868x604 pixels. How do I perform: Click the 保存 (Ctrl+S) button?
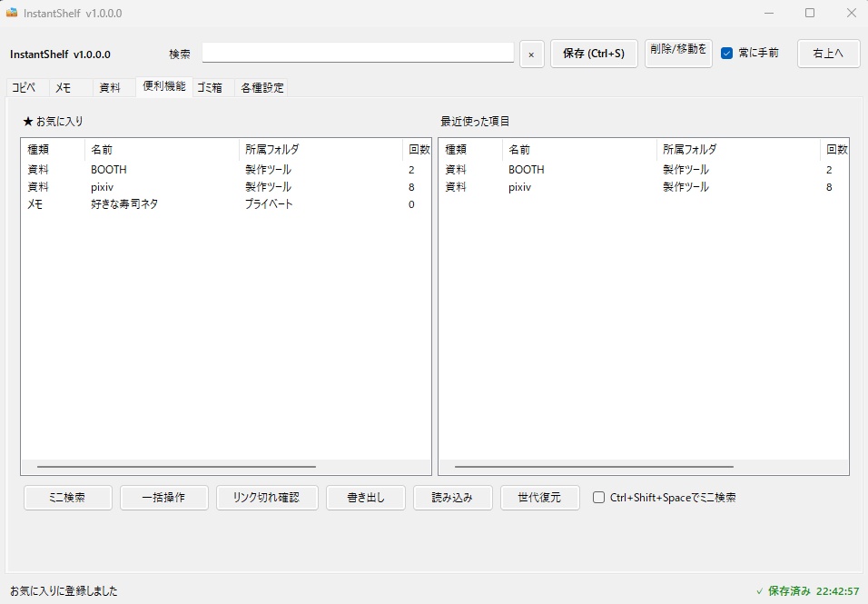(594, 54)
